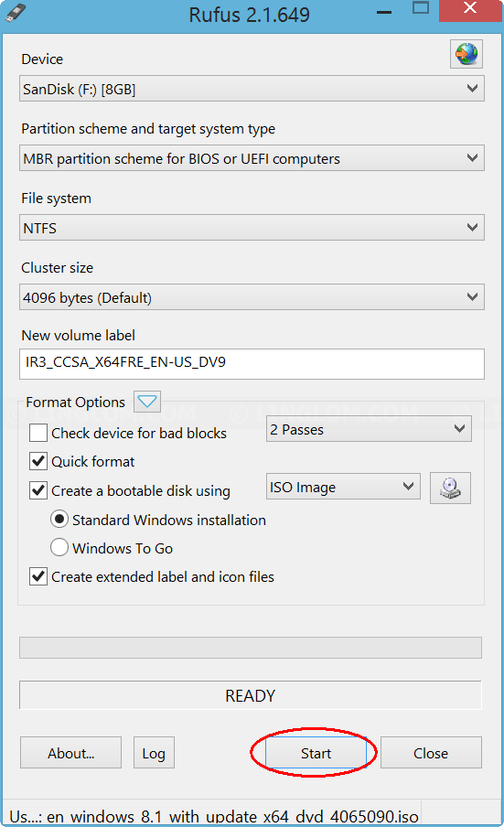Open the ISO Image type dropdown
The width and height of the screenshot is (504, 827).
pyautogui.click(x=343, y=487)
